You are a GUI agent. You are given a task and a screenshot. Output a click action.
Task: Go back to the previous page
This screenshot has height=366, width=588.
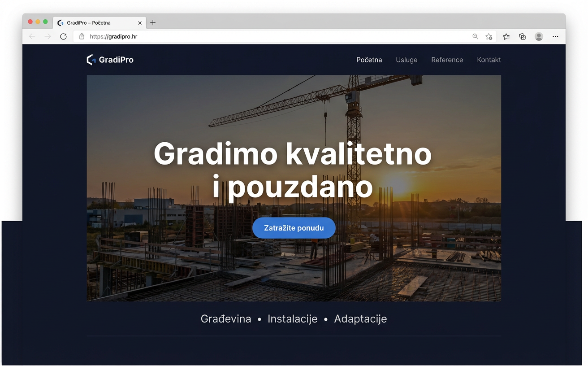pyautogui.click(x=32, y=37)
